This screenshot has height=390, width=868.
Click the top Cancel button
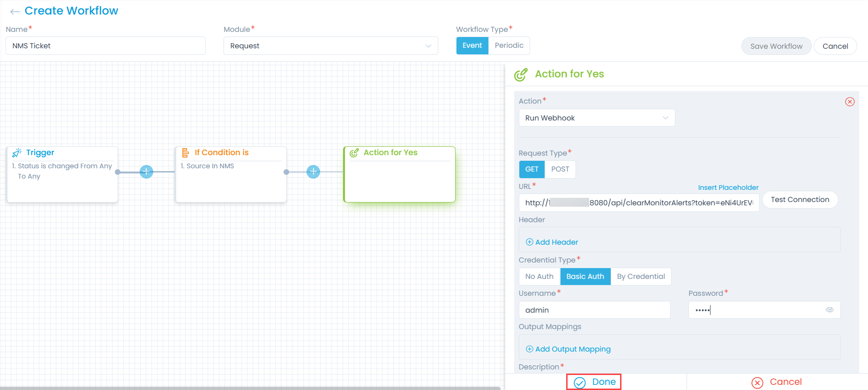[x=835, y=46]
